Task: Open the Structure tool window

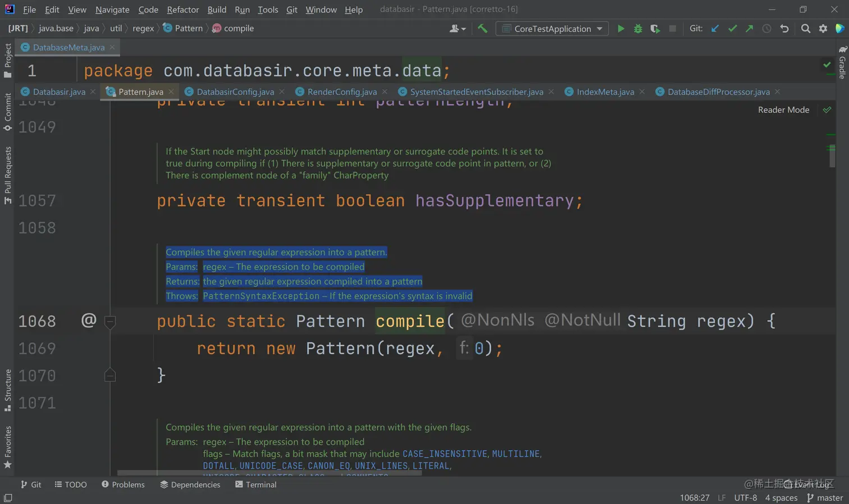Action: pyautogui.click(x=8, y=391)
